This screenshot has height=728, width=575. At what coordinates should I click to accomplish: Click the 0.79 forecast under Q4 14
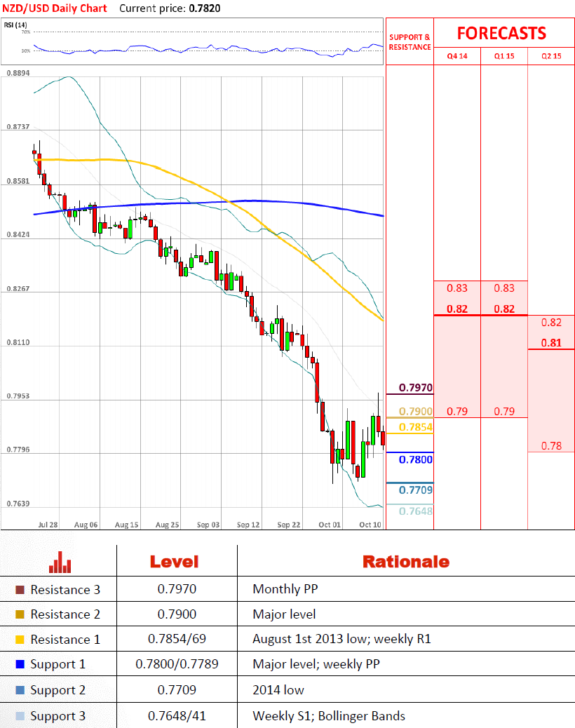[x=457, y=412]
